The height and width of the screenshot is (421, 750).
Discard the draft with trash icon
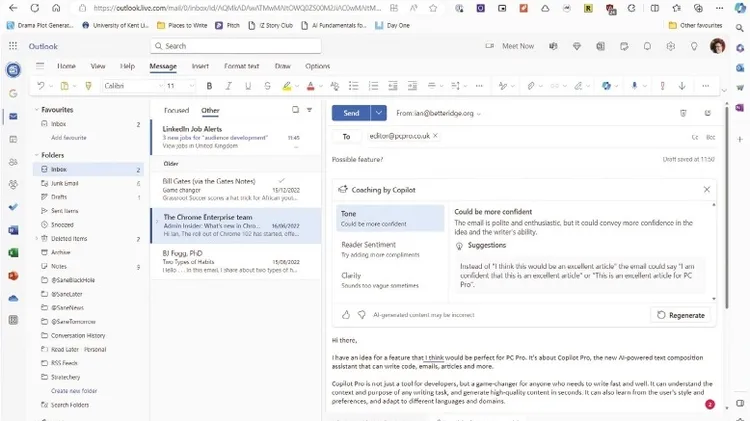click(x=683, y=113)
